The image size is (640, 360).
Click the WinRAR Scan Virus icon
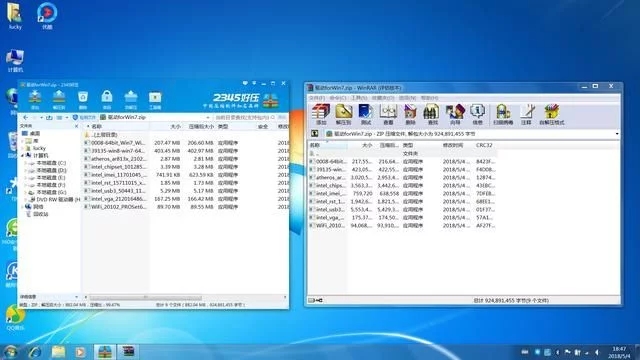coord(503,114)
